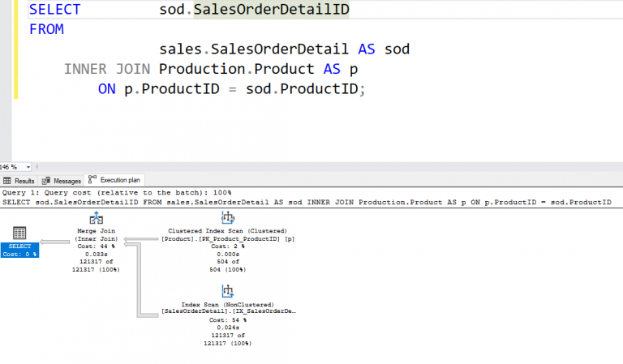
Task: Click the FROM keyword in the editor
Action: 46,29
